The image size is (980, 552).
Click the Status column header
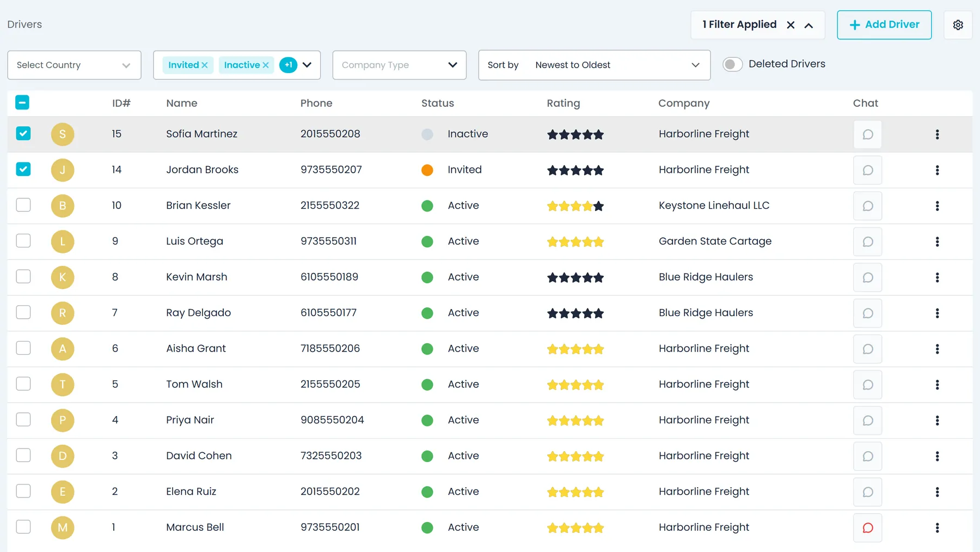[x=438, y=103]
